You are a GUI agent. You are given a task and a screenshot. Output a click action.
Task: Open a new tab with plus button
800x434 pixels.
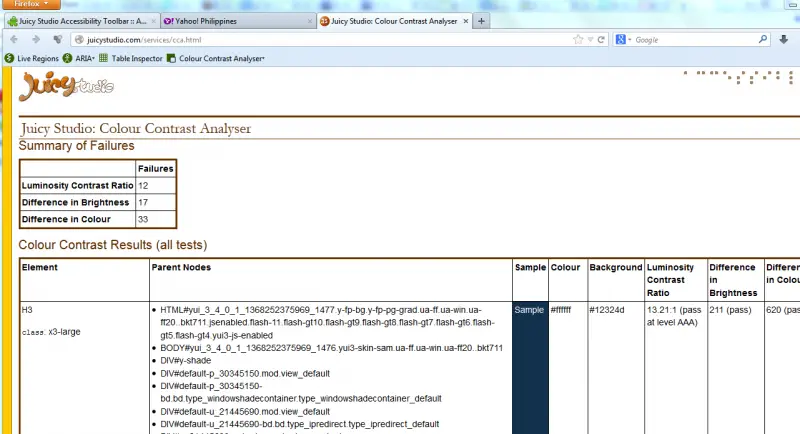[481, 21]
